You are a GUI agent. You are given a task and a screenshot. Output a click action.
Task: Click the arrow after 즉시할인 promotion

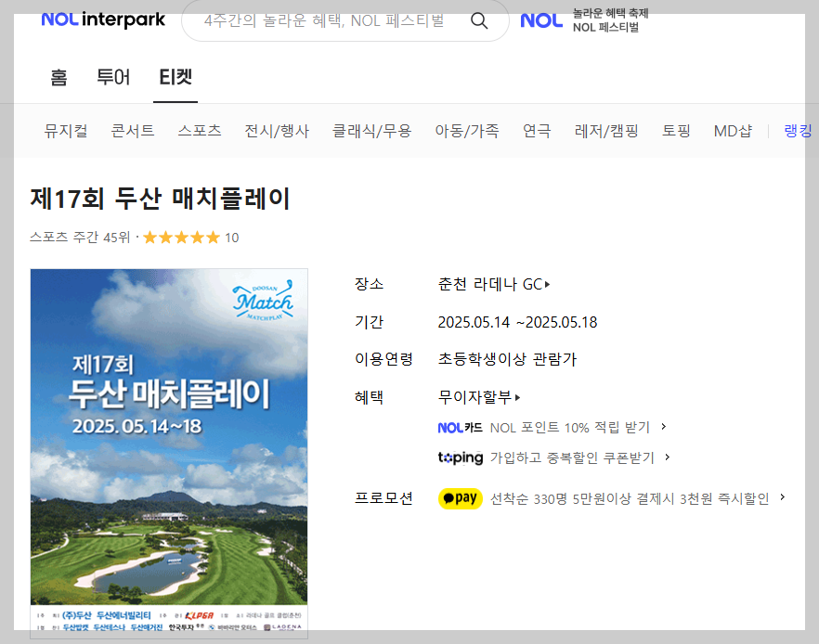pos(783,497)
